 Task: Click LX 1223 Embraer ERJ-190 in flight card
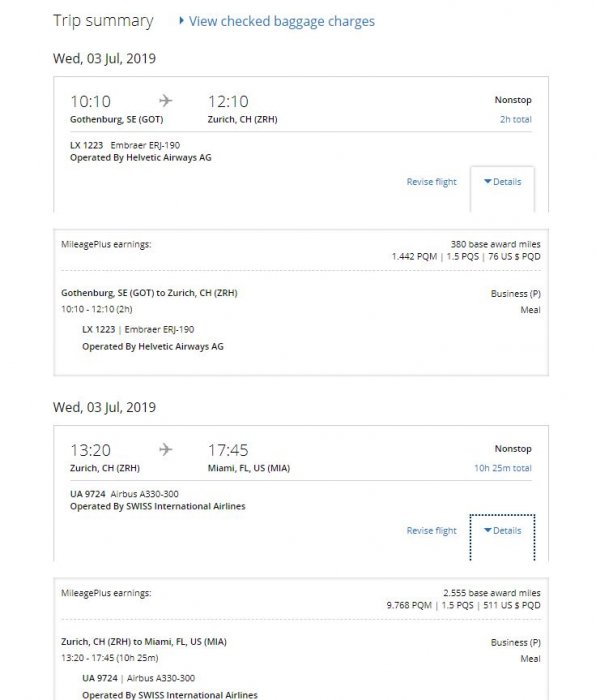point(125,145)
